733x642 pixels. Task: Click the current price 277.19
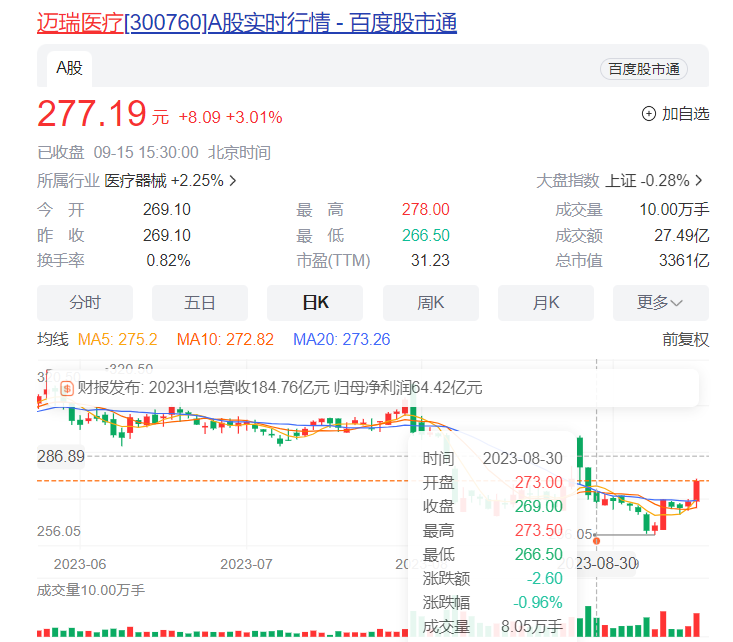(x=92, y=114)
